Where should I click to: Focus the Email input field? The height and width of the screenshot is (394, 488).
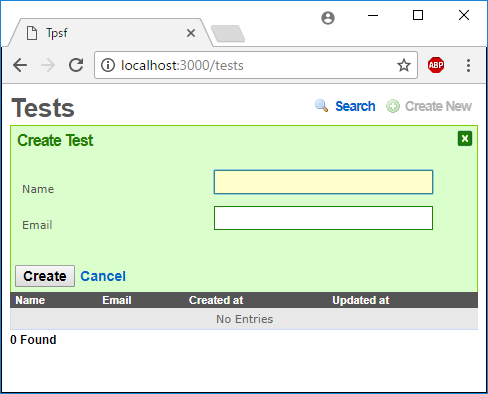coord(323,218)
